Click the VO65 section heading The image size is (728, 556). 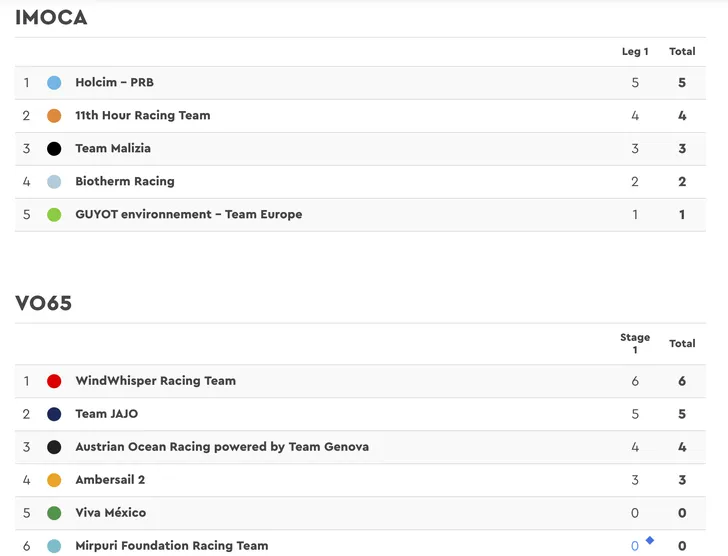[43, 304]
